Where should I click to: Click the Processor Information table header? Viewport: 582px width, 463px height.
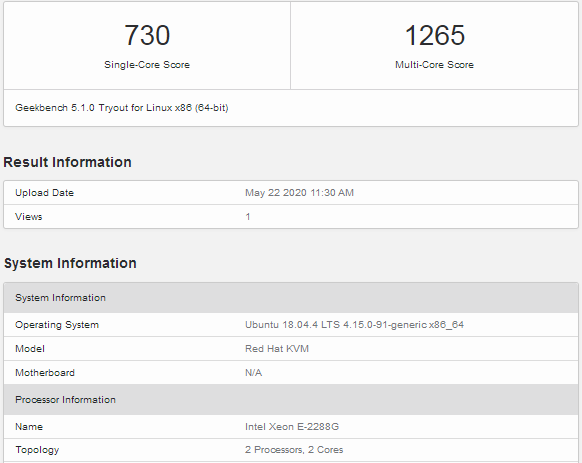pos(291,400)
